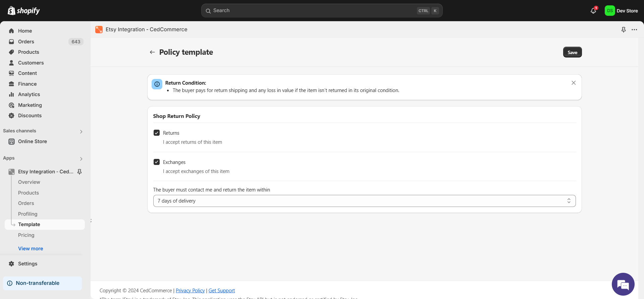Focus the Search field

[322, 11]
